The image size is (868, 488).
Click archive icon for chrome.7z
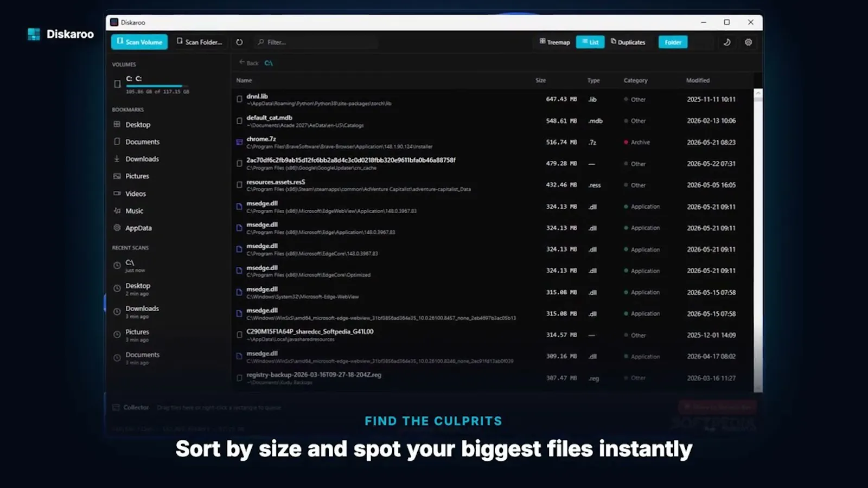239,142
